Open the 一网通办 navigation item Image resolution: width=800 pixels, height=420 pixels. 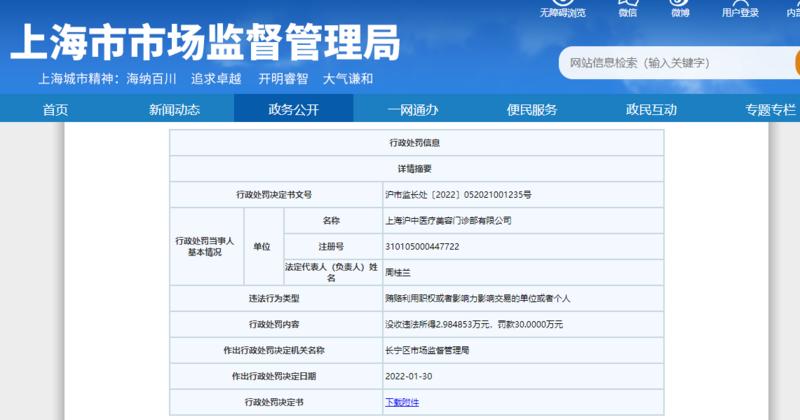tap(413, 109)
